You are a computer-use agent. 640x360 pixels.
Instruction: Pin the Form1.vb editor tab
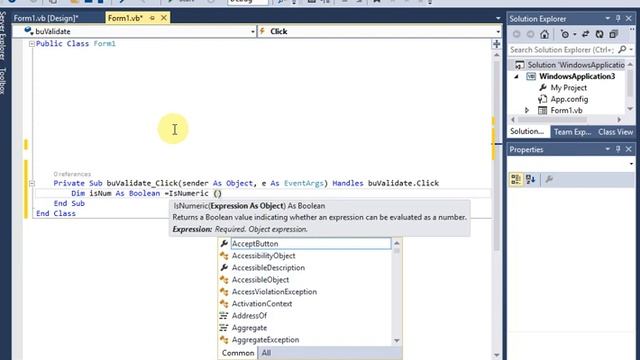pyautogui.click(x=152, y=18)
